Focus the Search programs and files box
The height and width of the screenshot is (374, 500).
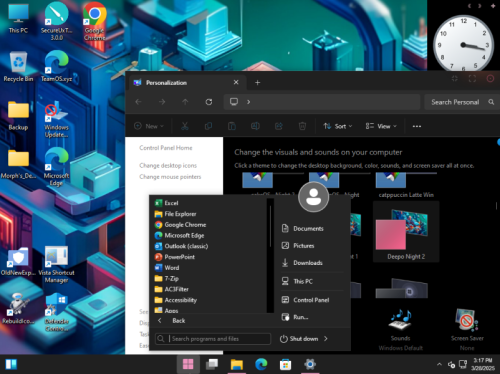(213, 339)
